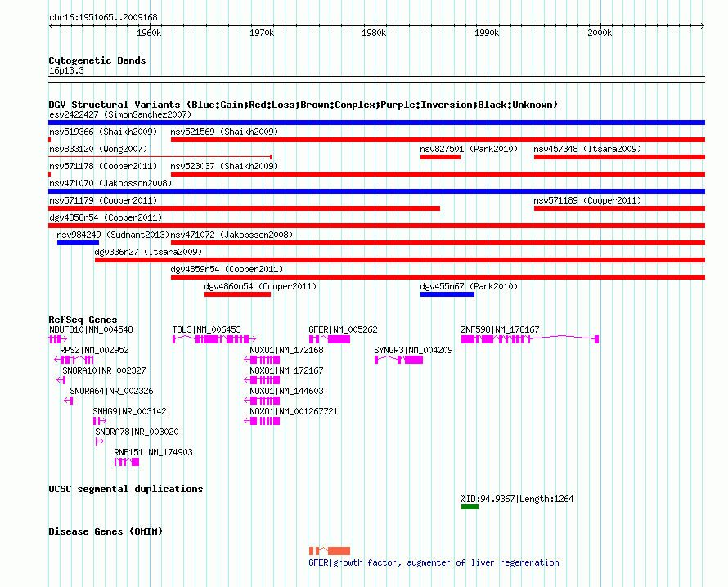This screenshot has height=587, width=728.
Task: Click the TBL3 gene structure glyph
Action: (214, 339)
